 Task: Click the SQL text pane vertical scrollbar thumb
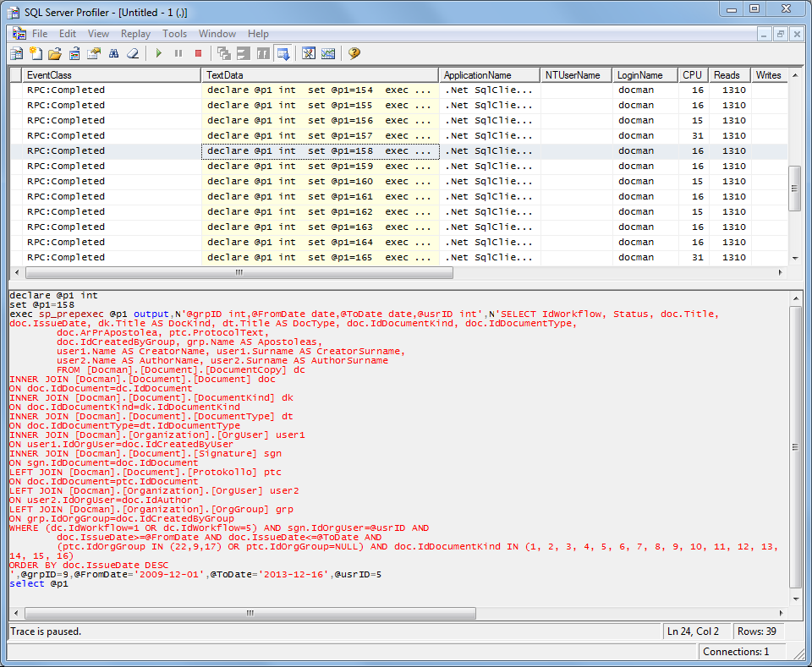tap(795, 447)
